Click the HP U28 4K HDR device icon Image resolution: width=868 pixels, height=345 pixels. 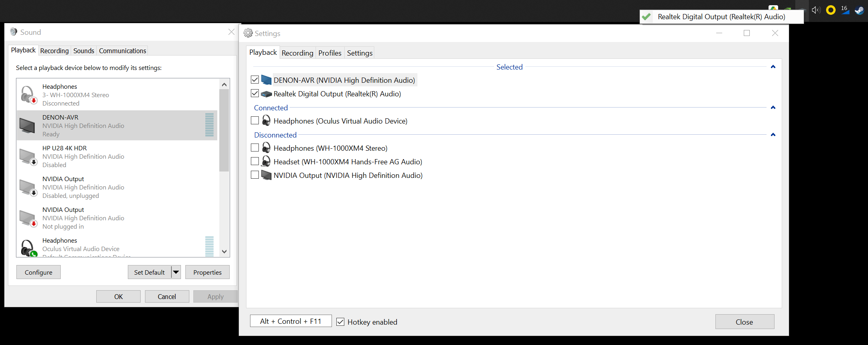28,156
